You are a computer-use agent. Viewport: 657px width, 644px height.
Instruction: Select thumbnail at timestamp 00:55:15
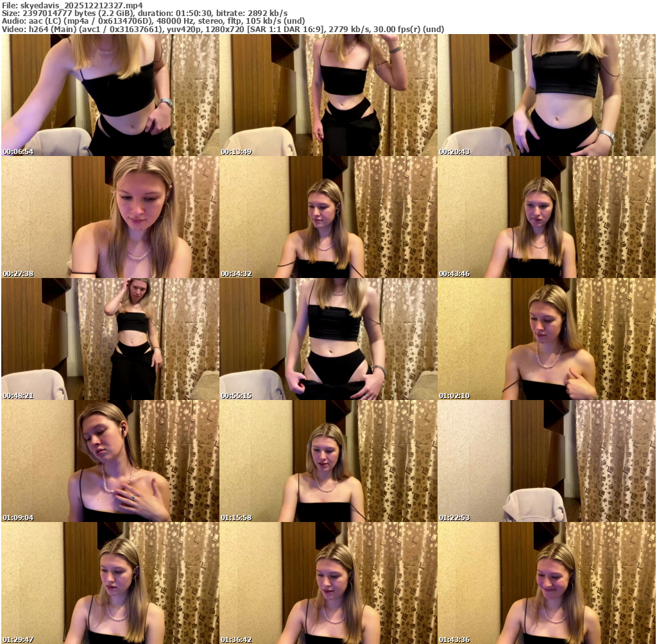coord(328,339)
